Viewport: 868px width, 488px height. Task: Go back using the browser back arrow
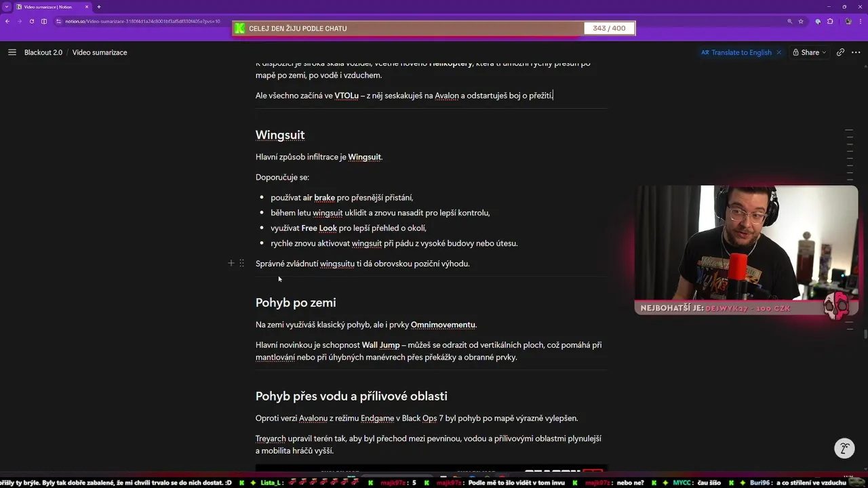pyautogui.click(x=7, y=21)
